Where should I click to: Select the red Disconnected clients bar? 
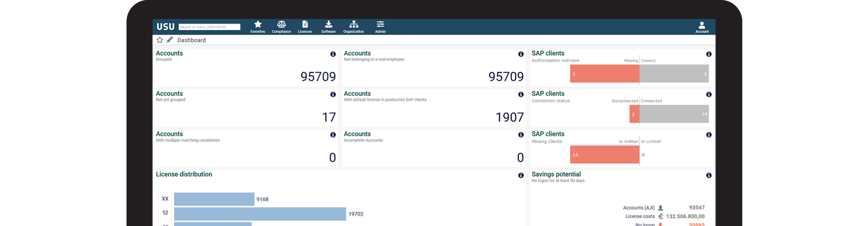[634, 114]
